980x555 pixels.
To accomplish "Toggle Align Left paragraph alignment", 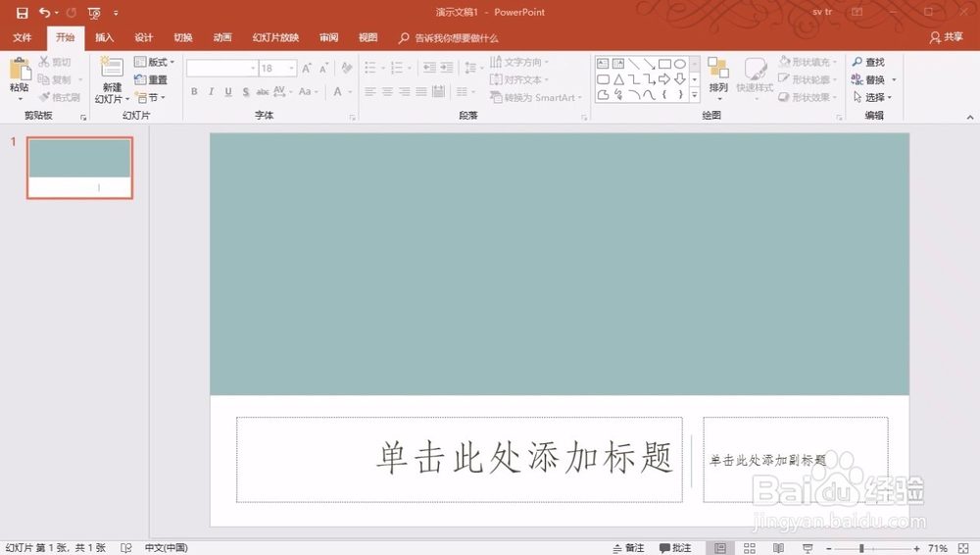I will pyautogui.click(x=370, y=92).
